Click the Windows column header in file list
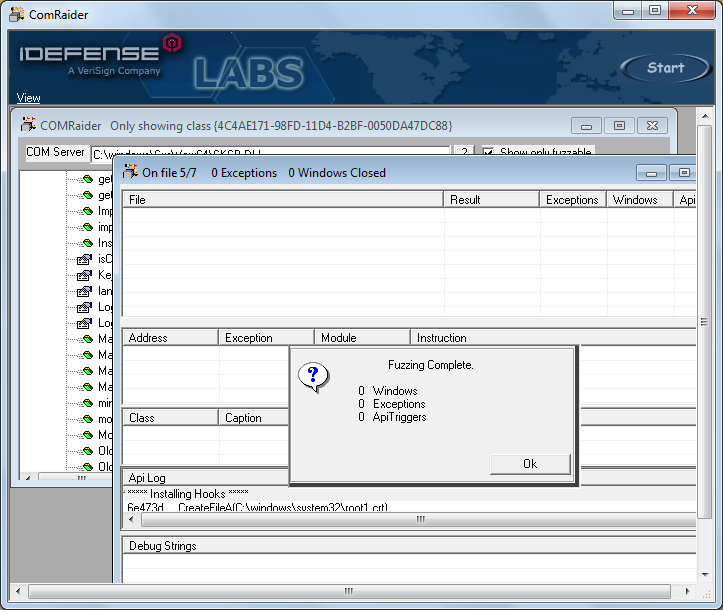The width and height of the screenshot is (723, 610). (x=640, y=200)
